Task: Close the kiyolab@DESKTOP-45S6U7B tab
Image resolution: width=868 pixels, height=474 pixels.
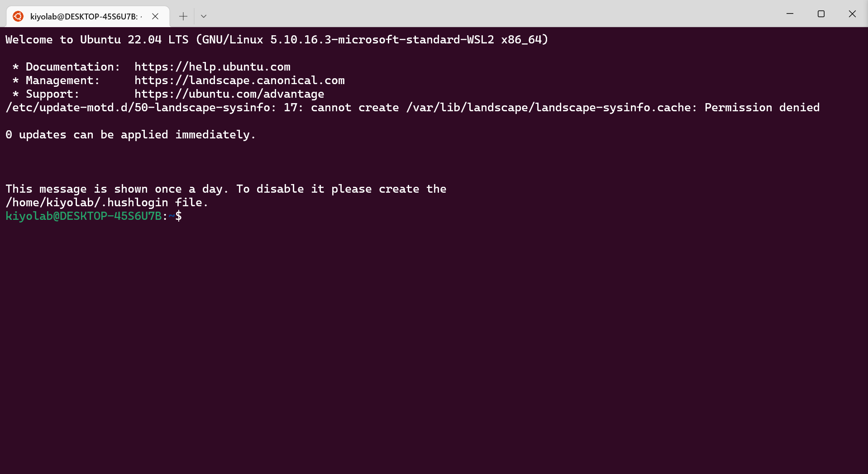Action: tap(155, 16)
